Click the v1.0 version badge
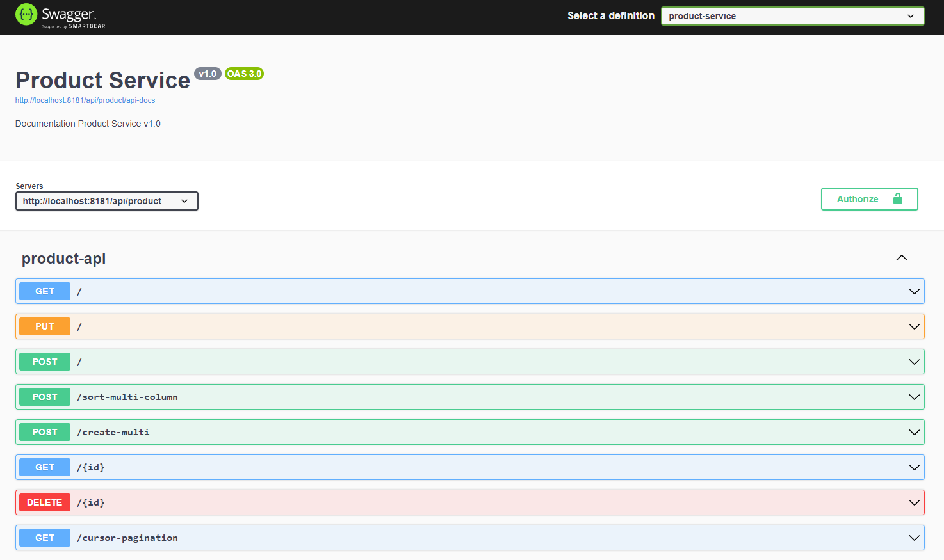 208,74
